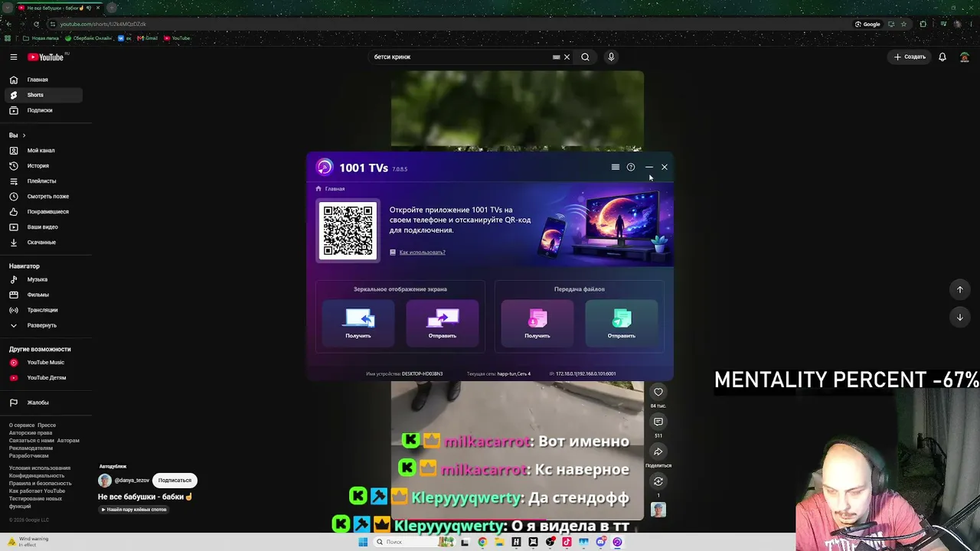980x551 pixels.
Task: Open Смотреть позже in the sidebar
Action: pyautogui.click(x=43, y=197)
